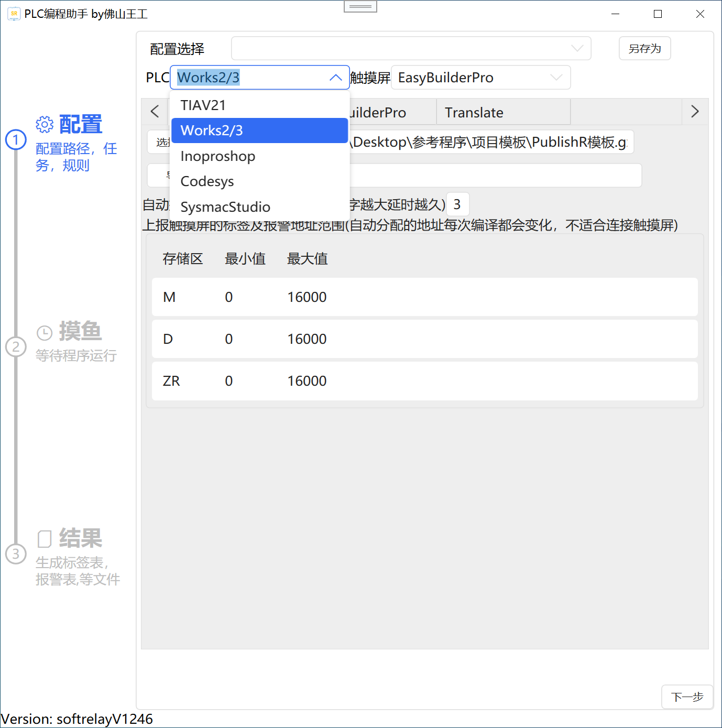Click the M storage area cell

coord(169,297)
